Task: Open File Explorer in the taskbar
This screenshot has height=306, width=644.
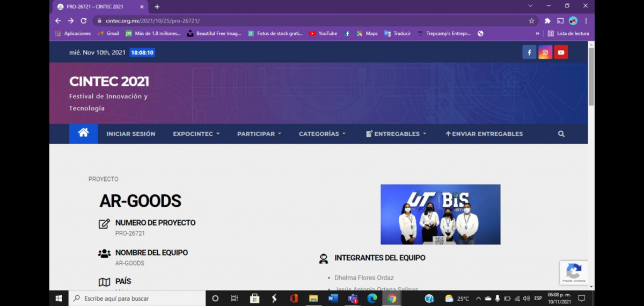Action: click(313, 298)
